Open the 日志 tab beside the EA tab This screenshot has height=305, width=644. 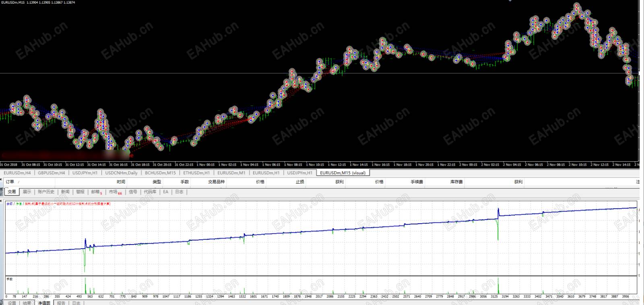[x=179, y=192]
